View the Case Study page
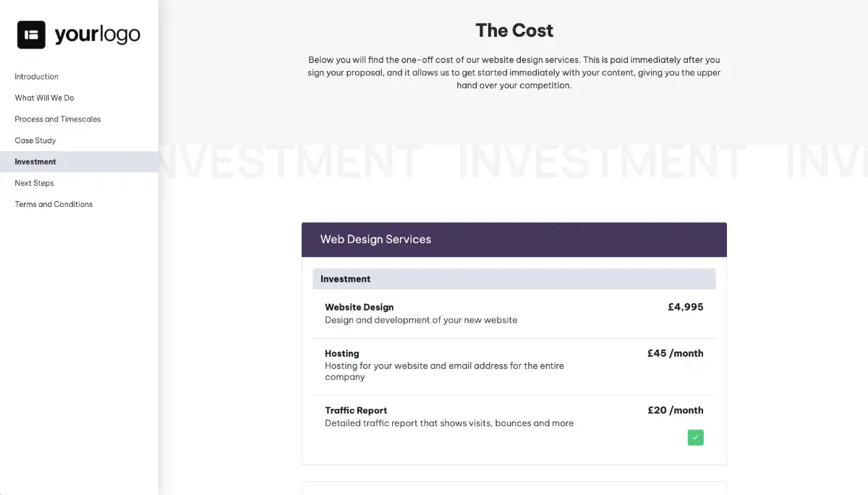 click(x=36, y=140)
